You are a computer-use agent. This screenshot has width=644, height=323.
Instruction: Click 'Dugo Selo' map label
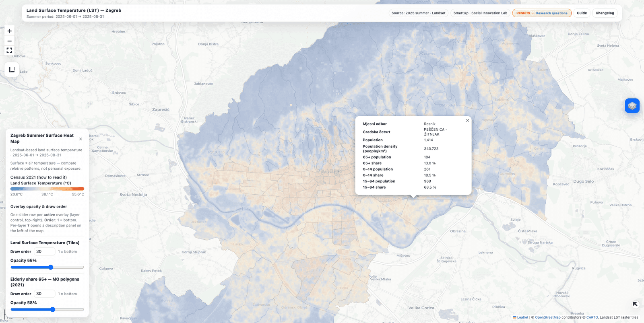pos(583,181)
